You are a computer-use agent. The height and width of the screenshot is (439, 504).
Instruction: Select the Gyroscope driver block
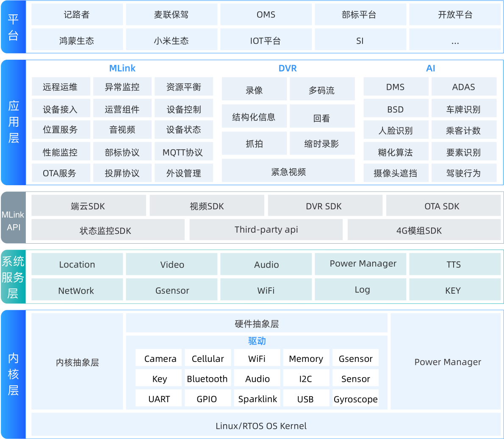click(355, 399)
